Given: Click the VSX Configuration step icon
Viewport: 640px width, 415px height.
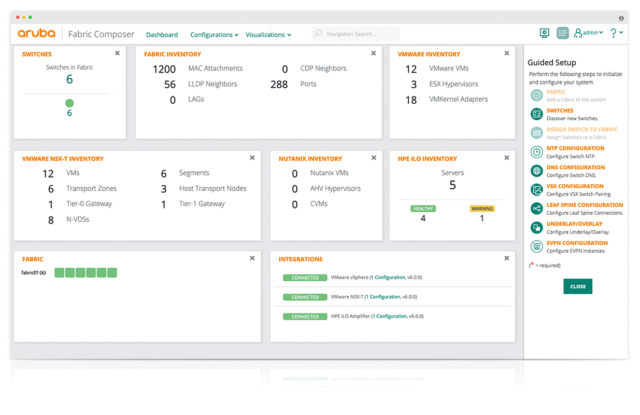Looking at the screenshot, I should click(537, 190).
